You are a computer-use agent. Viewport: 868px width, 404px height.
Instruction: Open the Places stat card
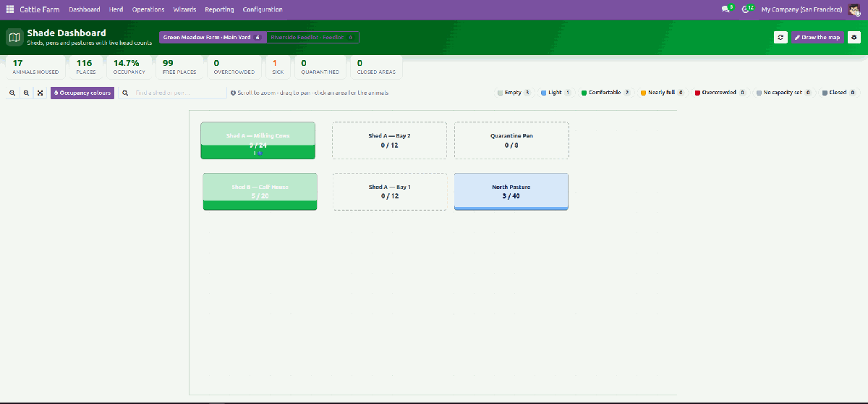click(x=86, y=67)
